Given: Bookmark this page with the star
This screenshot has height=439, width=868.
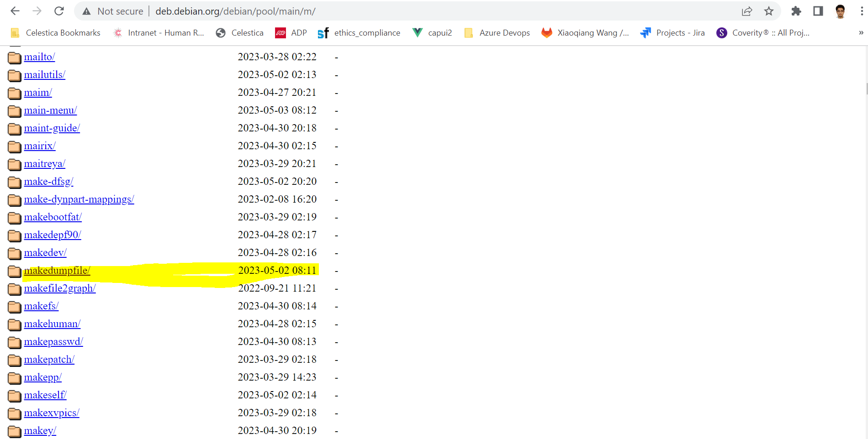Looking at the screenshot, I should [769, 11].
